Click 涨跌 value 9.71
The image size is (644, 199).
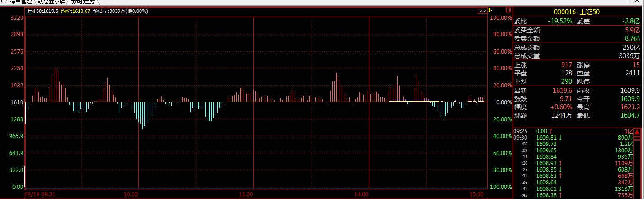[x=565, y=99]
